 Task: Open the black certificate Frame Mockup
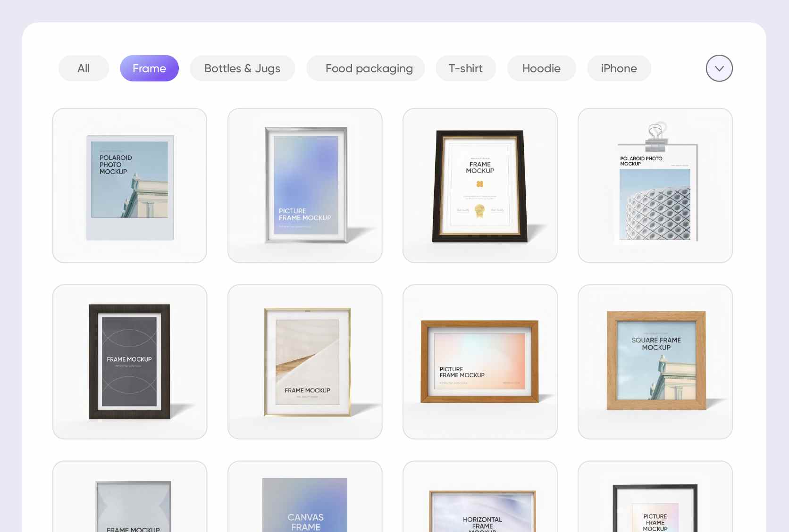pos(480,186)
